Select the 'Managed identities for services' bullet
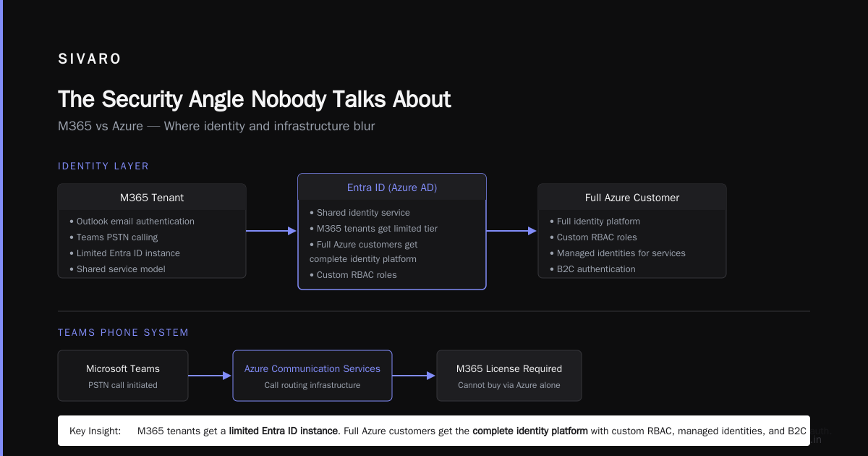Image resolution: width=868 pixels, height=456 pixels. pyautogui.click(x=617, y=253)
